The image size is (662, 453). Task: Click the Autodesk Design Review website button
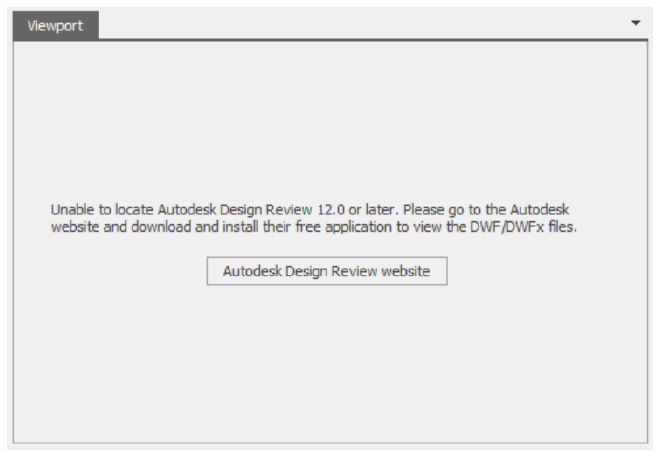(326, 271)
